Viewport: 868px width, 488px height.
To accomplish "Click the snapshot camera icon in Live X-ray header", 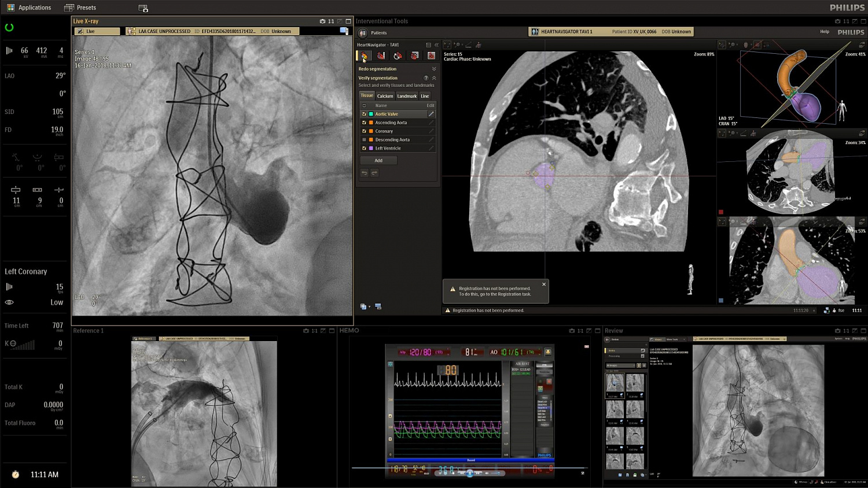I will pos(322,21).
